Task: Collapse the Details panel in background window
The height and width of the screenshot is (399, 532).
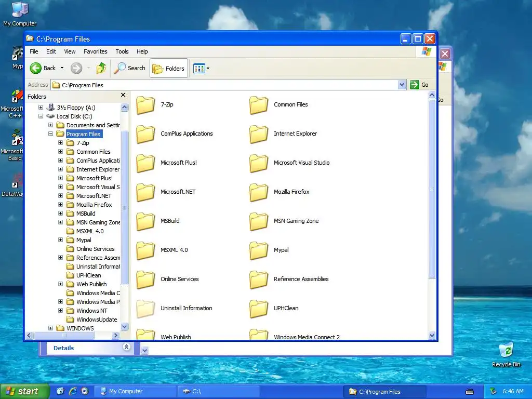Action: coord(127,347)
